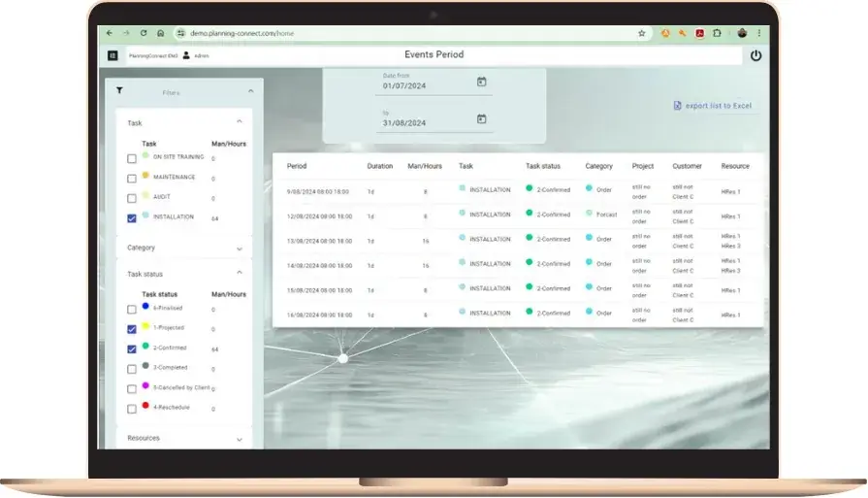Uncheck the 1-Projected status filter
Image resolution: width=868 pixels, height=498 pixels.
[132, 329]
